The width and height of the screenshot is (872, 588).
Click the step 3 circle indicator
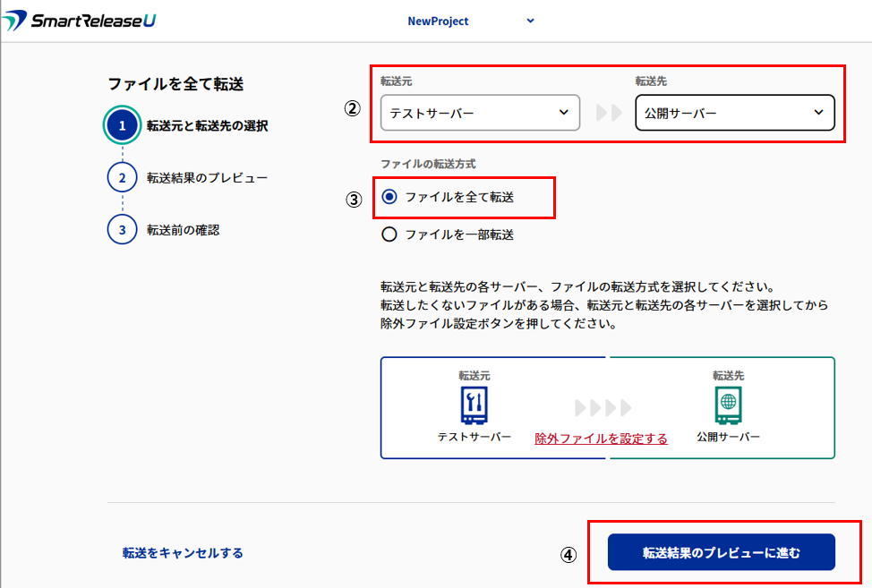(x=123, y=230)
